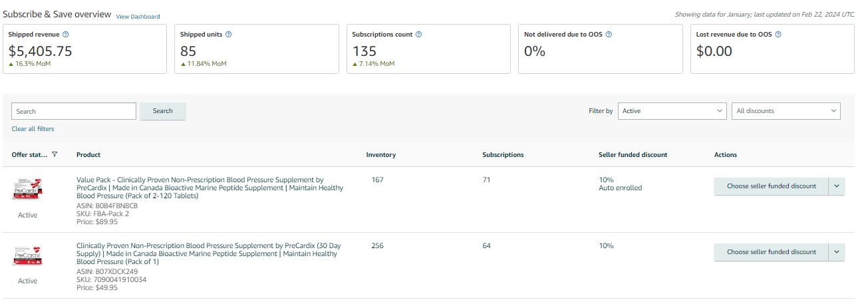The height and width of the screenshot is (302, 868).
Task: Click the Offer status filter funnel icon
Action: click(55, 155)
